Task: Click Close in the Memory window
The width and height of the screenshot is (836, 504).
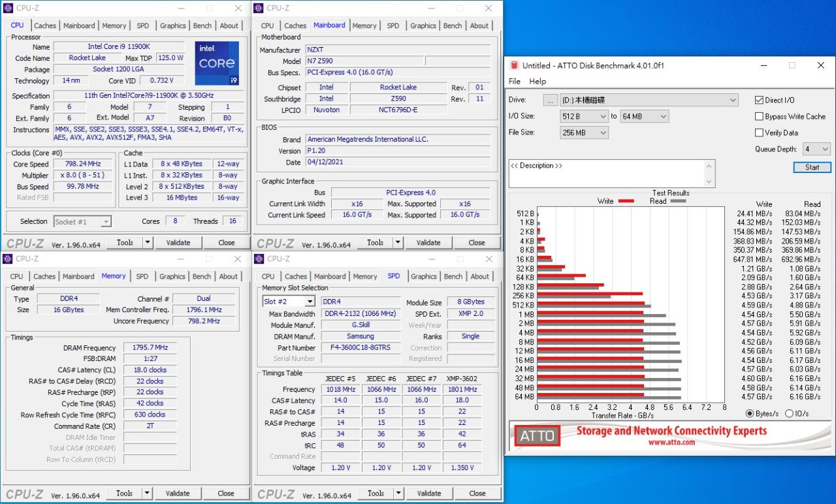Action: 226,493
